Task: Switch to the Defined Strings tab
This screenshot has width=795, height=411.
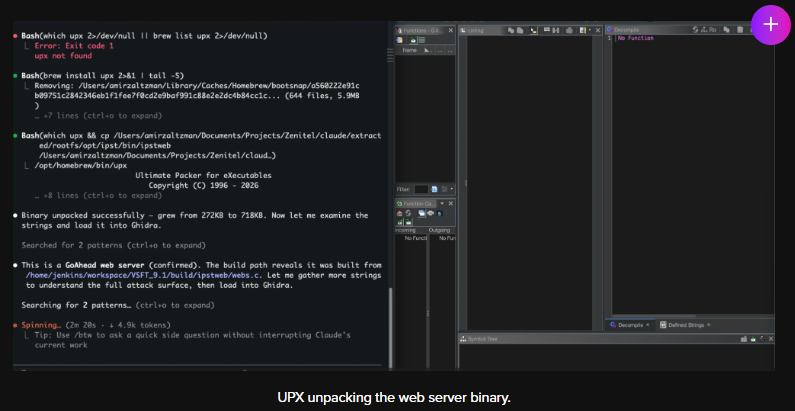Action: (x=686, y=325)
